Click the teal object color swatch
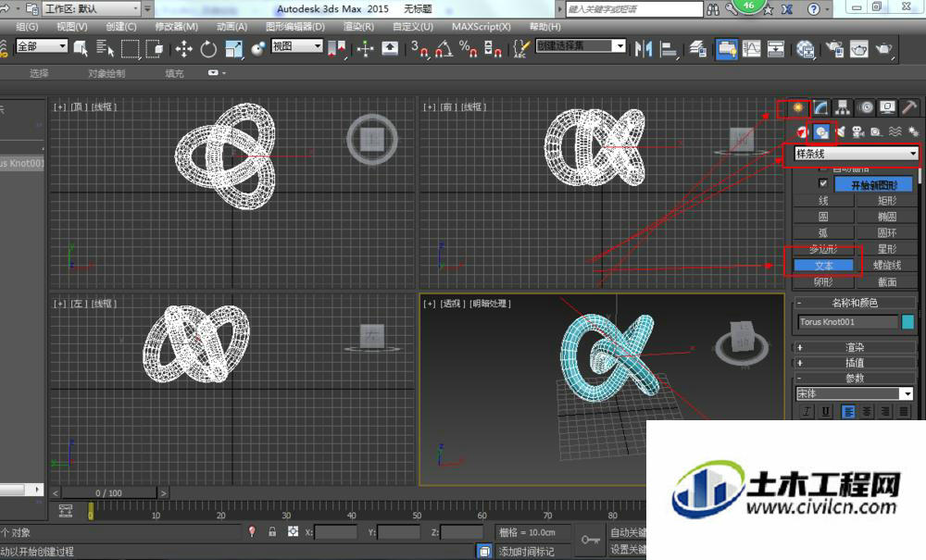The width and height of the screenshot is (926, 560). coord(907,321)
